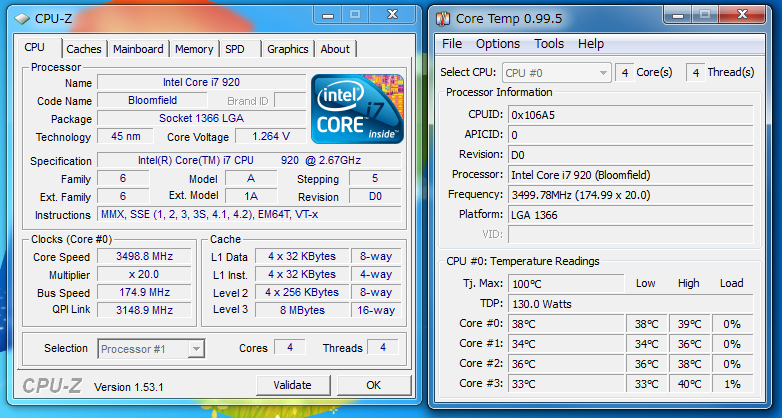Switch to the Graphics tab
Screen dimensions: 782x418
(288, 49)
